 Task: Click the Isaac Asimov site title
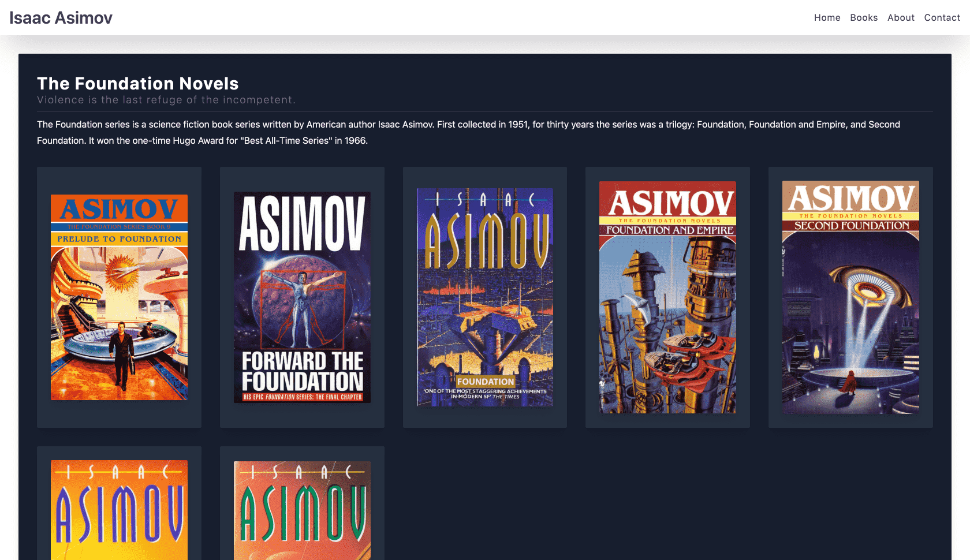[x=61, y=18]
